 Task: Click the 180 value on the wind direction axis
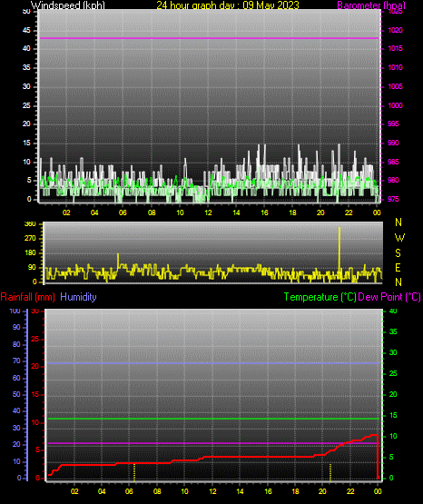[31, 253]
